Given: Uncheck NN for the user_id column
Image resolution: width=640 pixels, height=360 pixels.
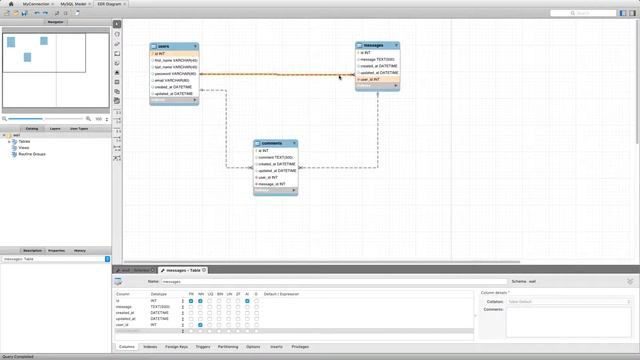Looking at the screenshot, I should point(200,325).
